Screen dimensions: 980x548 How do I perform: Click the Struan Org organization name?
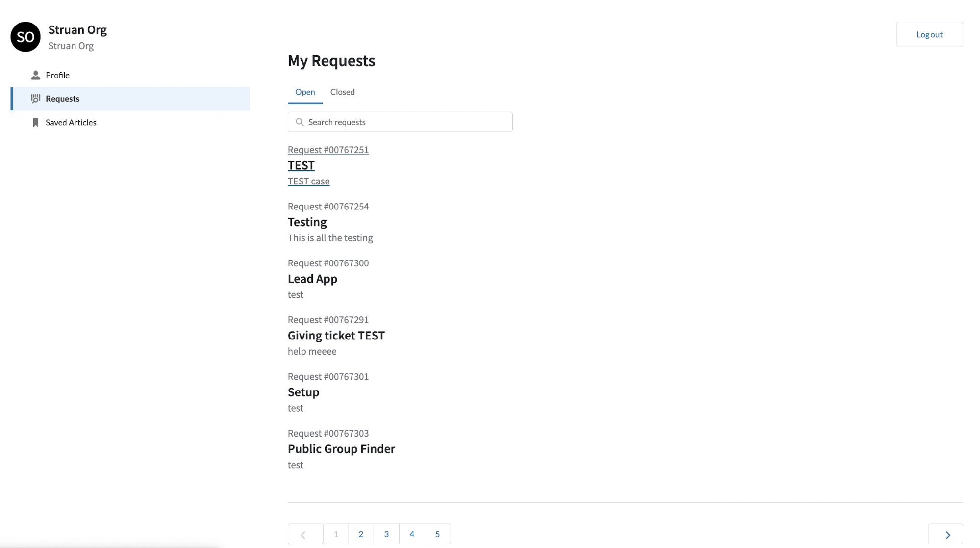(x=77, y=29)
